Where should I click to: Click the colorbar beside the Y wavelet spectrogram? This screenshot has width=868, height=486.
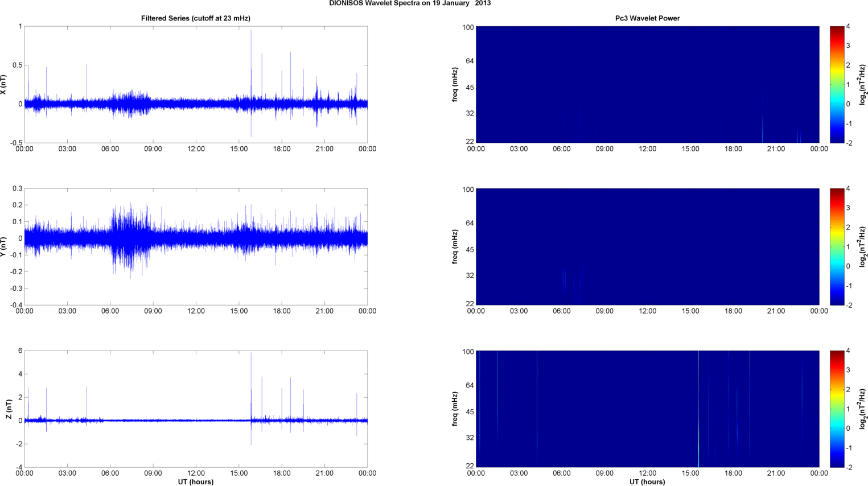(837, 247)
